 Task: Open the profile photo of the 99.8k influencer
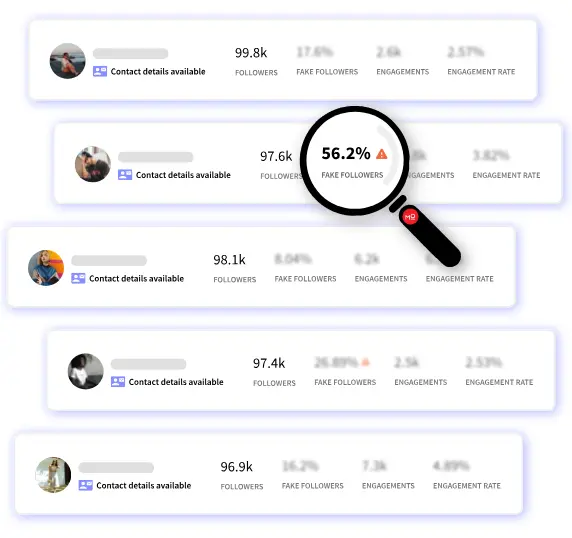pyautogui.click(x=67, y=61)
